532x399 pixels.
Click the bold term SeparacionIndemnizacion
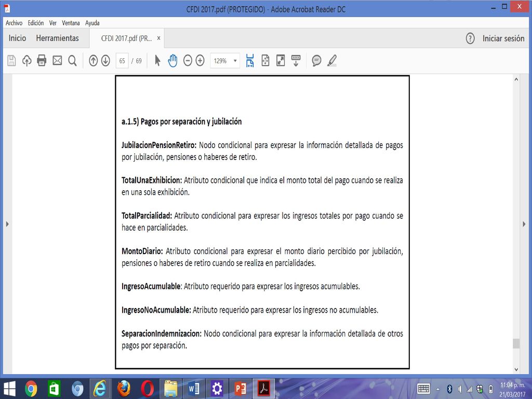point(162,334)
